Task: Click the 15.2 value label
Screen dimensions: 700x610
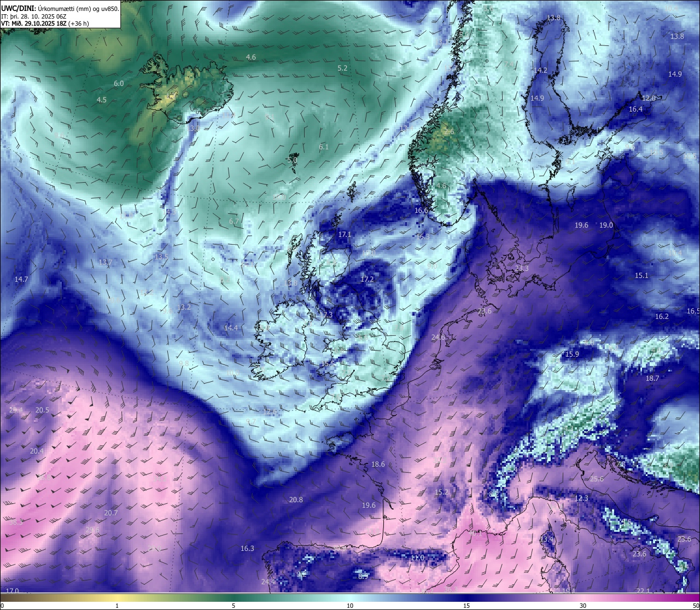Action: pyautogui.click(x=441, y=493)
